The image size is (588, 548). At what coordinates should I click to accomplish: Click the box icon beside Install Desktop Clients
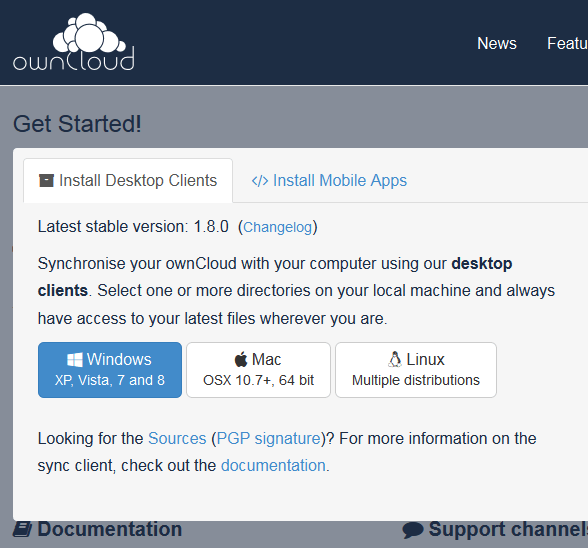[x=46, y=180]
